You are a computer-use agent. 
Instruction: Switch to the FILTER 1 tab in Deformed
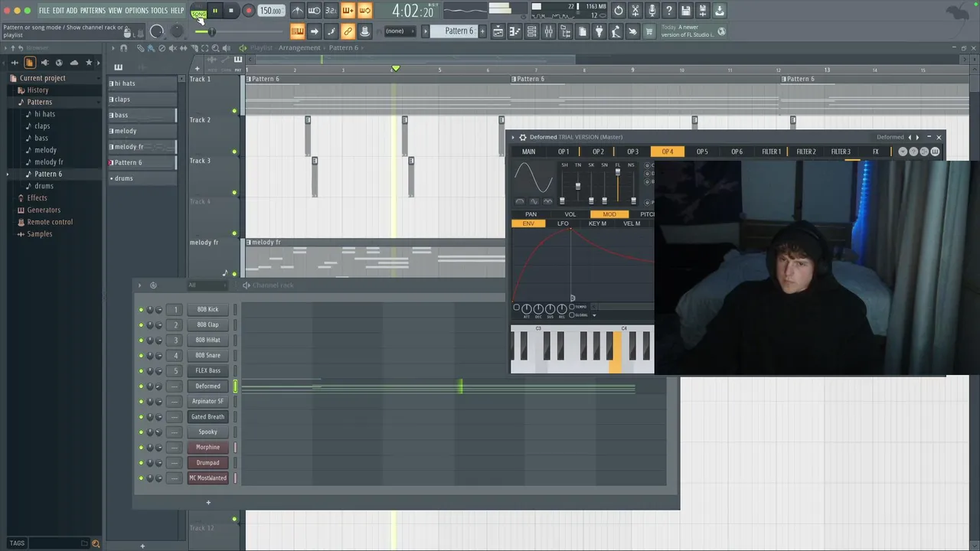click(x=771, y=152)
